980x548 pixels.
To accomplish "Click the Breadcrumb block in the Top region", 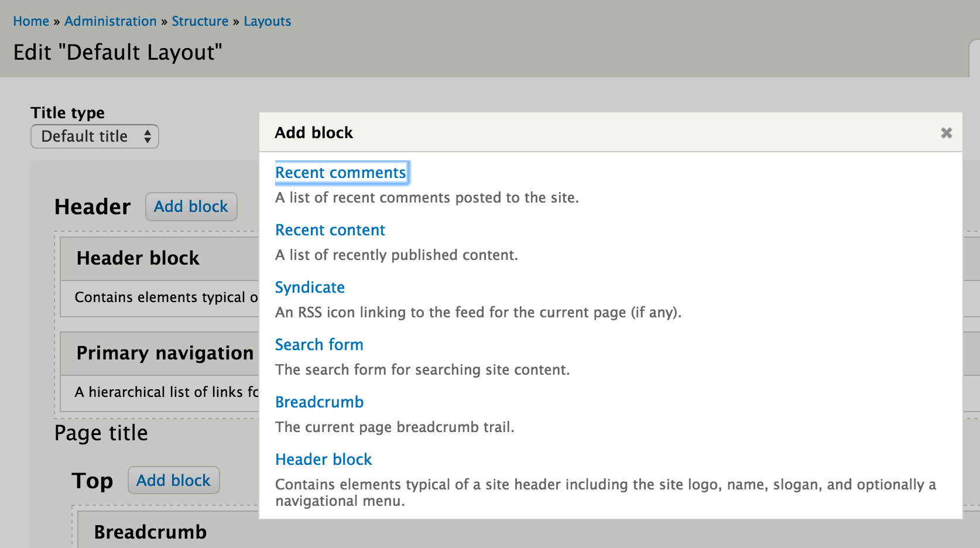I will point(150,532).
